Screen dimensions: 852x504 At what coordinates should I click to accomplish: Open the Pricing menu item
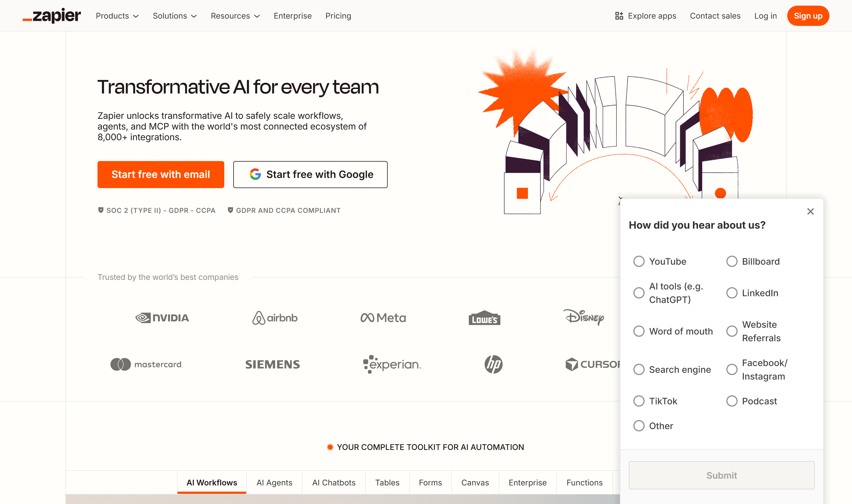pos(338,15)
